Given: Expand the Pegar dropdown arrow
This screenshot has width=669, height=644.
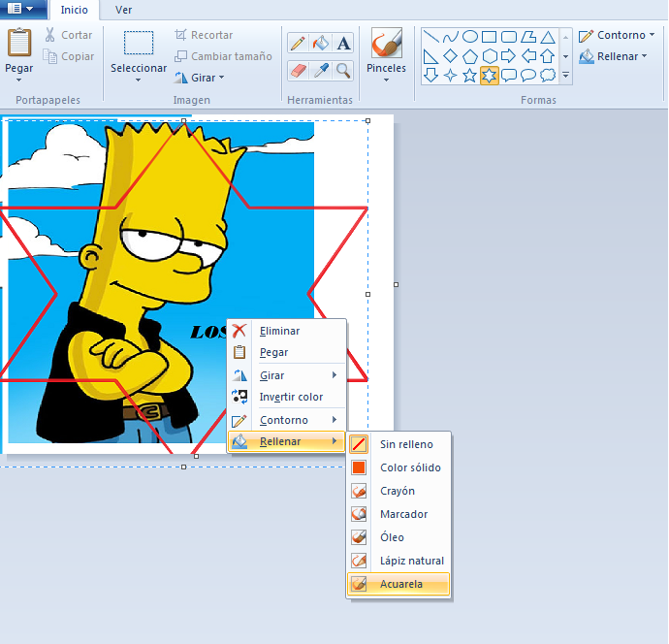Looking at the screenshot, I should tap(18, 80).
